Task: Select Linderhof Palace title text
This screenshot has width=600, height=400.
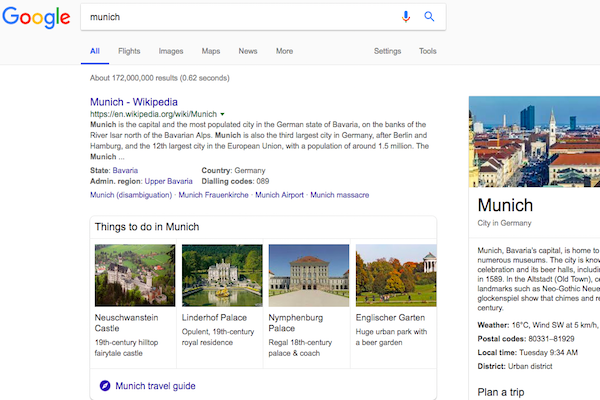Action: click(214, 317)
